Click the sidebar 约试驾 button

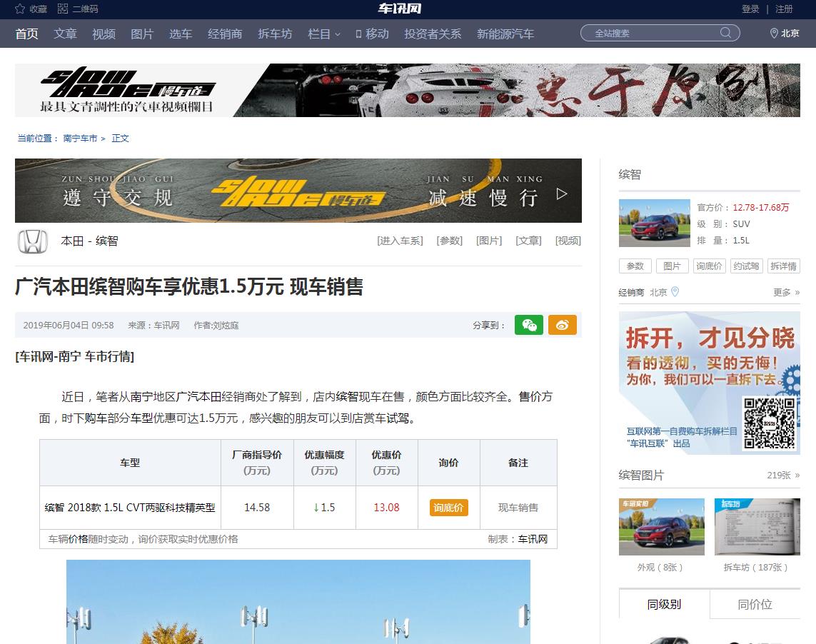click(x=746, y=266)
